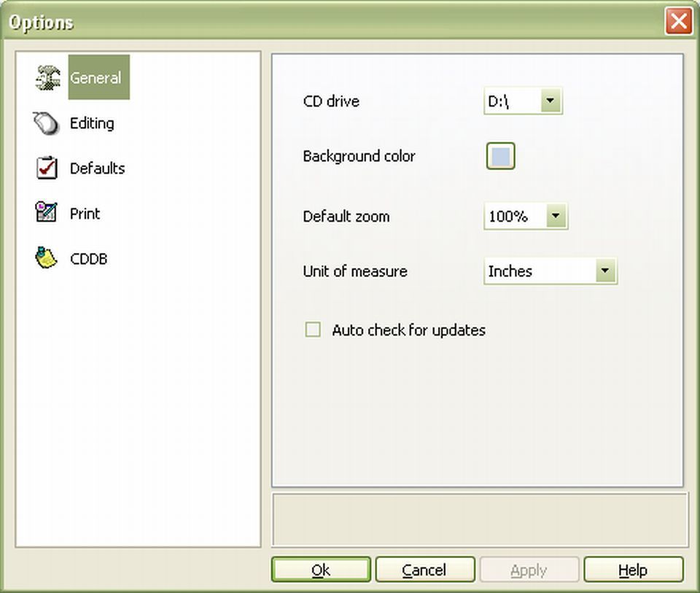Open the Default zoom dropdown
700x593 pixels.
(556, 216)
